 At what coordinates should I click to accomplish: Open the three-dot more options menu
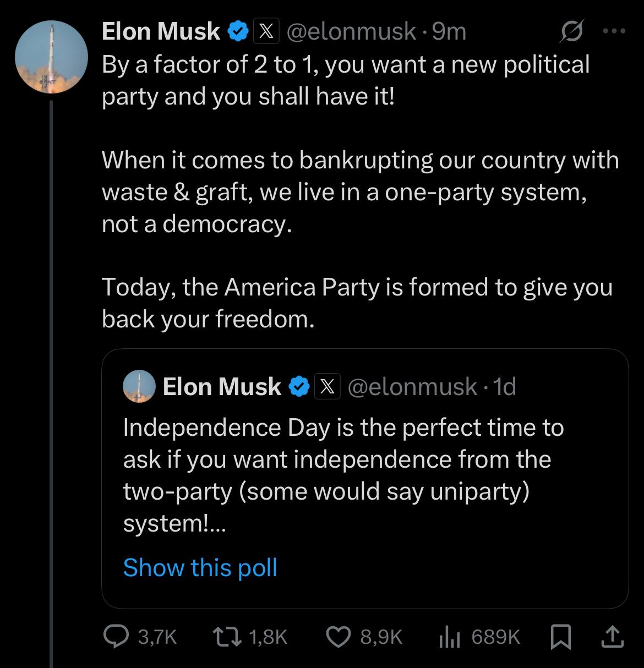click(614, 31)
